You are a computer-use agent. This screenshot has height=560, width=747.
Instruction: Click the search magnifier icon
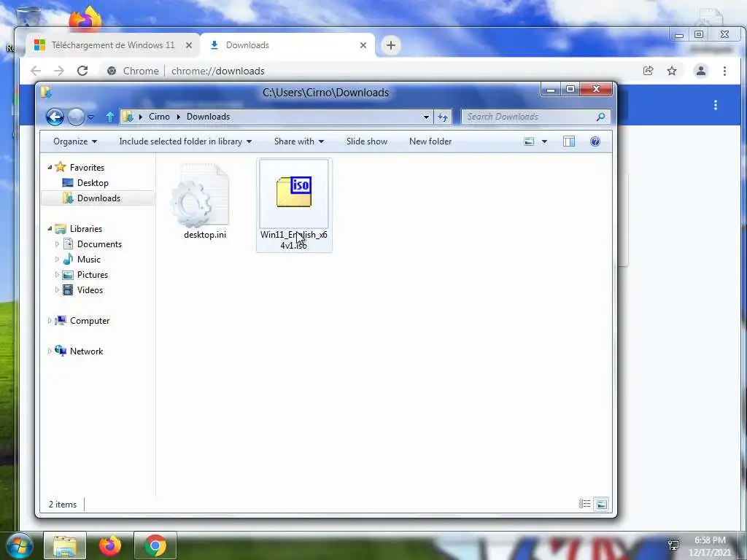point(601,117)
